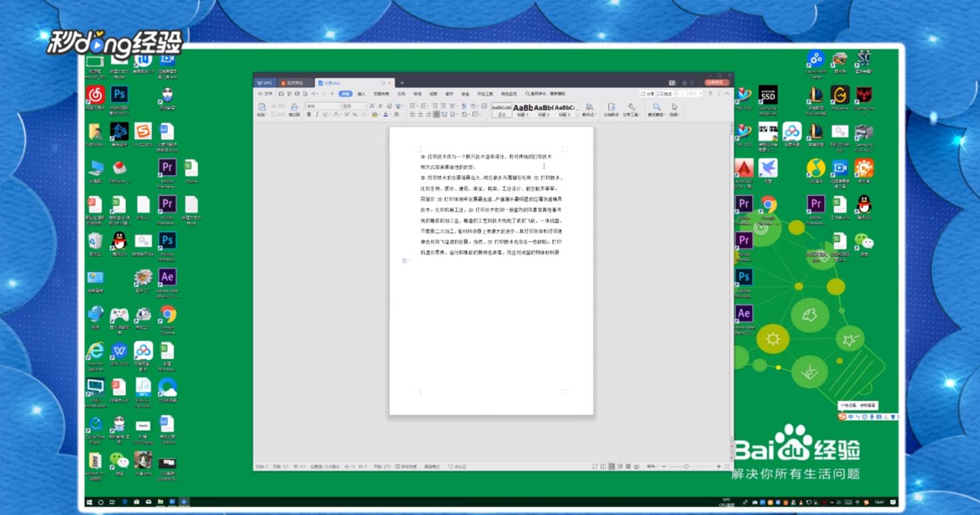Click the search command box

pos(545,94)
